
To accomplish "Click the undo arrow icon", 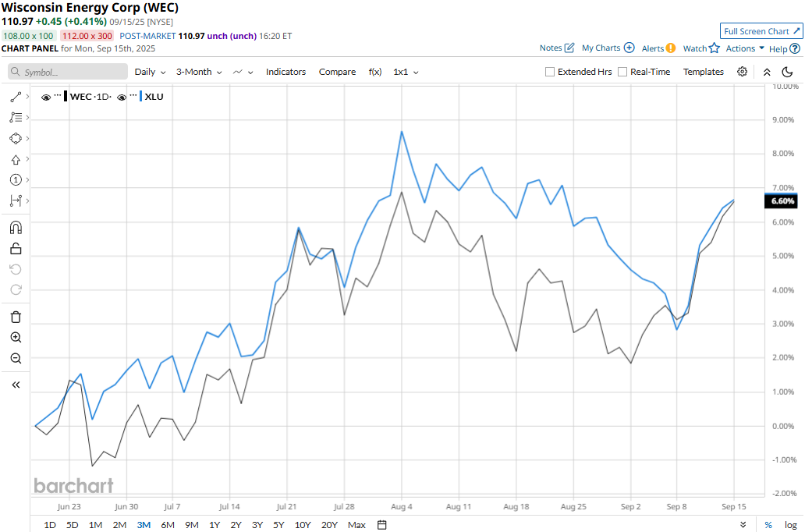I will click(x=16, y=270).
